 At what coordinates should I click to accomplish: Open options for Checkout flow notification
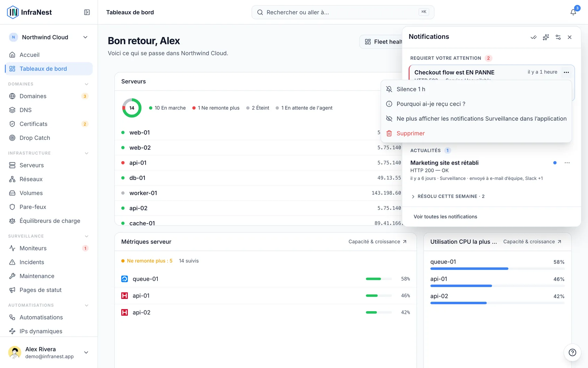coord(566,72)
